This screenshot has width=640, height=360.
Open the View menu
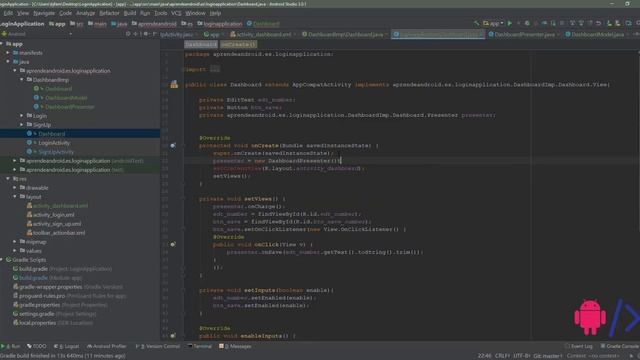23,13
